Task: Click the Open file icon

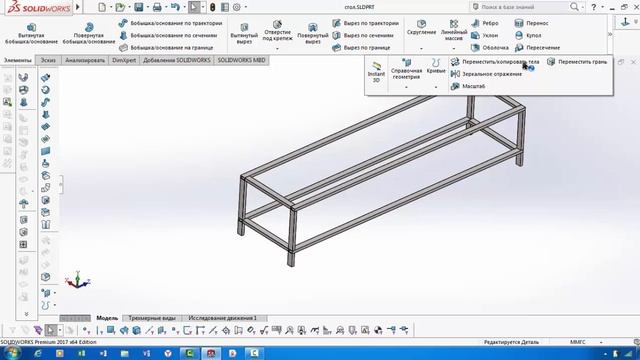Action: (120, 7)
